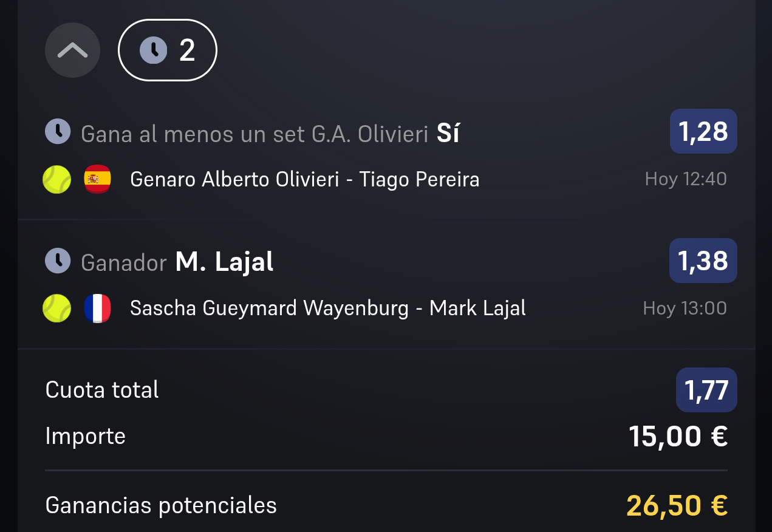The image size is (772, 532).
Task: Open the pending bets pill showing 2
Action: [167, 50]
